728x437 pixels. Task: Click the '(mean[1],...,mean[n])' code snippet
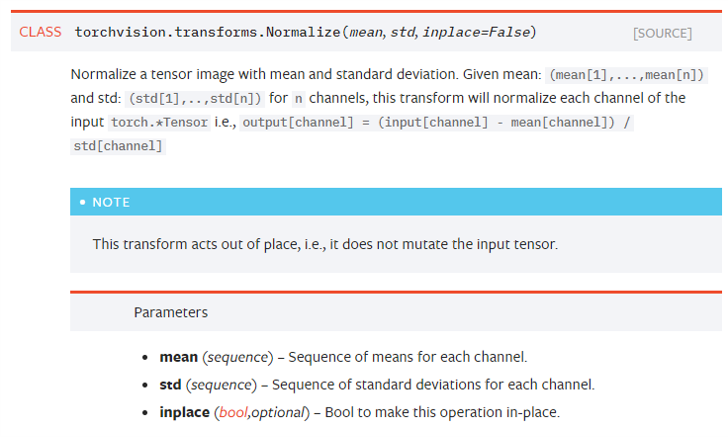pyautogui.click(x=626, y=75)
